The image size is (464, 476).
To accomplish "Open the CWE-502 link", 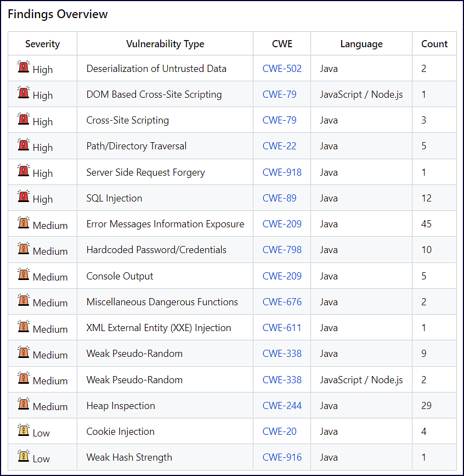I will point(282,69).
